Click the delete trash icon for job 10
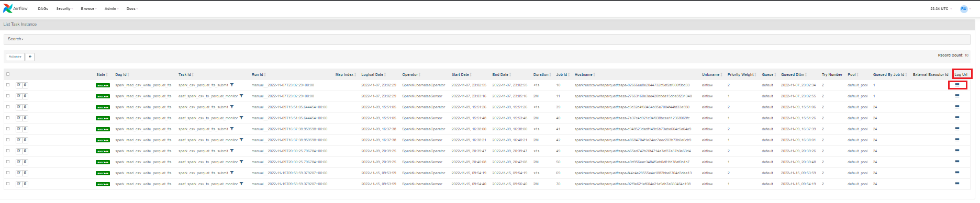 click(x=25, y=85)
